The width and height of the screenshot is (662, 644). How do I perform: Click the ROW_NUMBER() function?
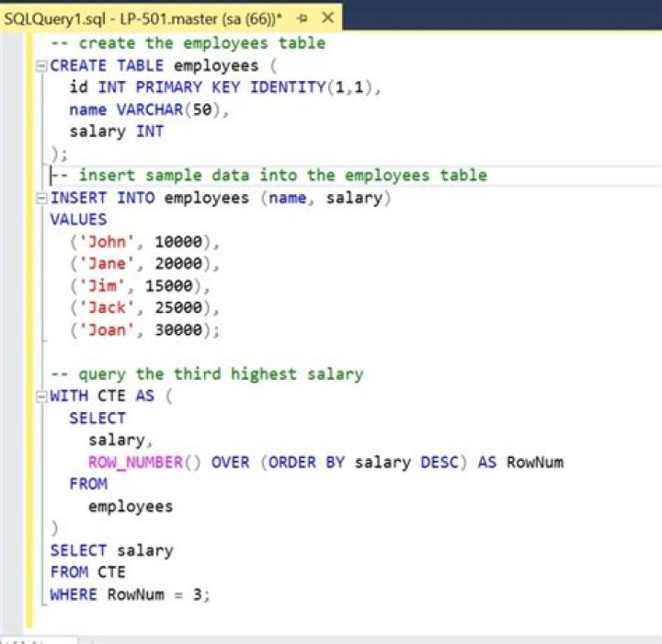pos(144,462)
